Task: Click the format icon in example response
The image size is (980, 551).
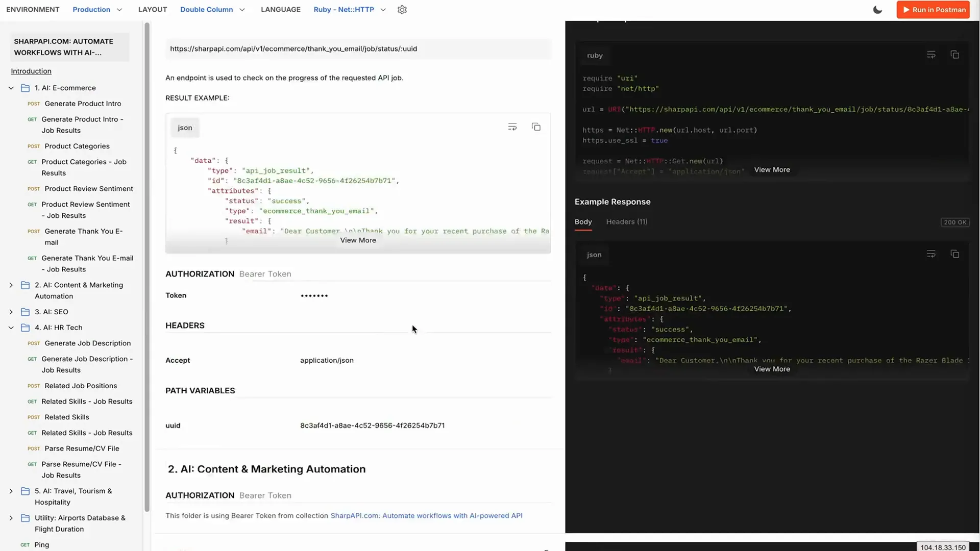Action: pos(931,254)
